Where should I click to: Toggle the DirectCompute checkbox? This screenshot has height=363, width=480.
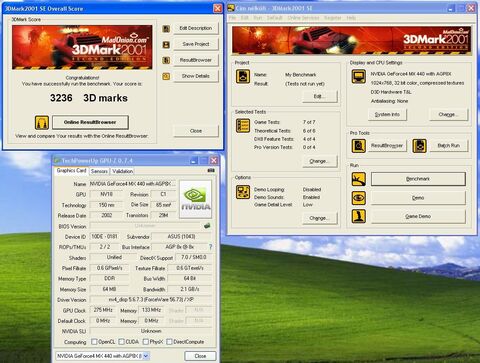[169, 342]
